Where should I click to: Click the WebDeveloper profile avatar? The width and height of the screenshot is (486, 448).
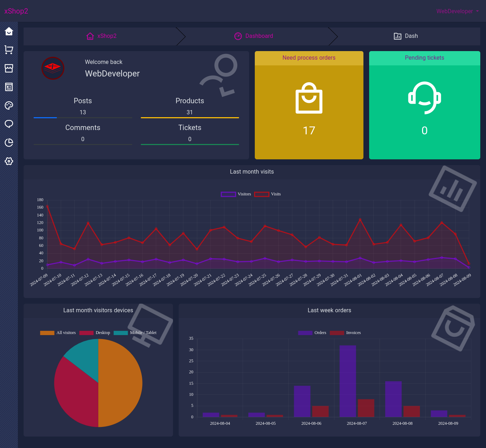pyautogui.click(x=53, y=68)
